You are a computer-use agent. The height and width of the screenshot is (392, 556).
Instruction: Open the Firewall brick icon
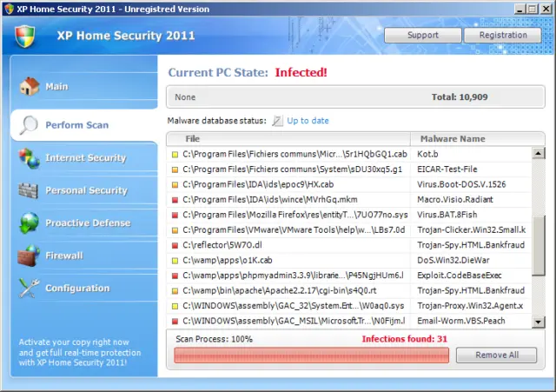click(x=29, y=256)
